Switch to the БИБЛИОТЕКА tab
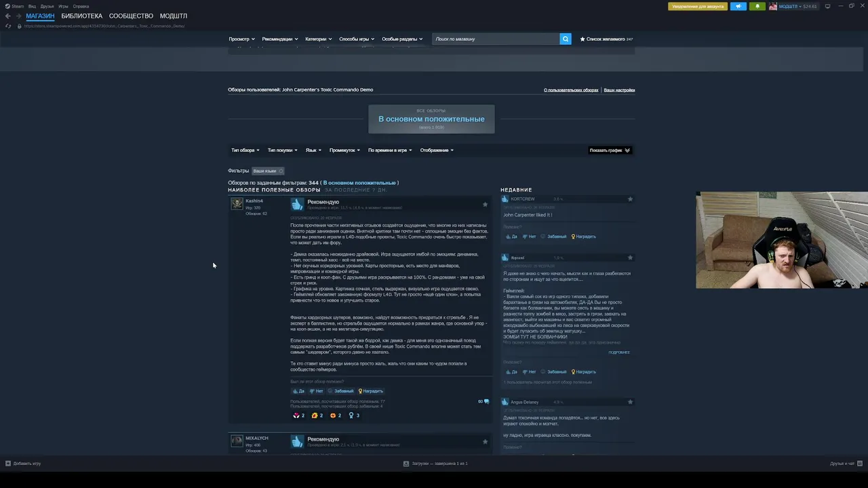 [x=82, y=16]
